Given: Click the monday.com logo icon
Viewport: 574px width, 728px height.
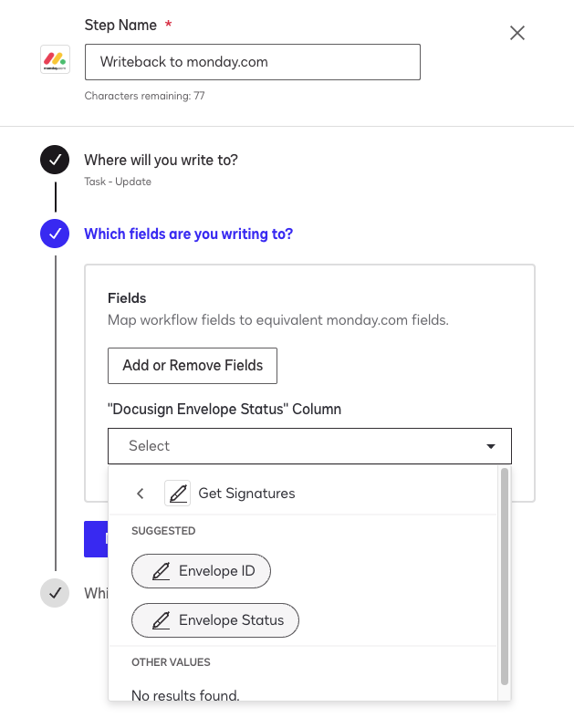Looking at the screenshot, I should [55, 59].
